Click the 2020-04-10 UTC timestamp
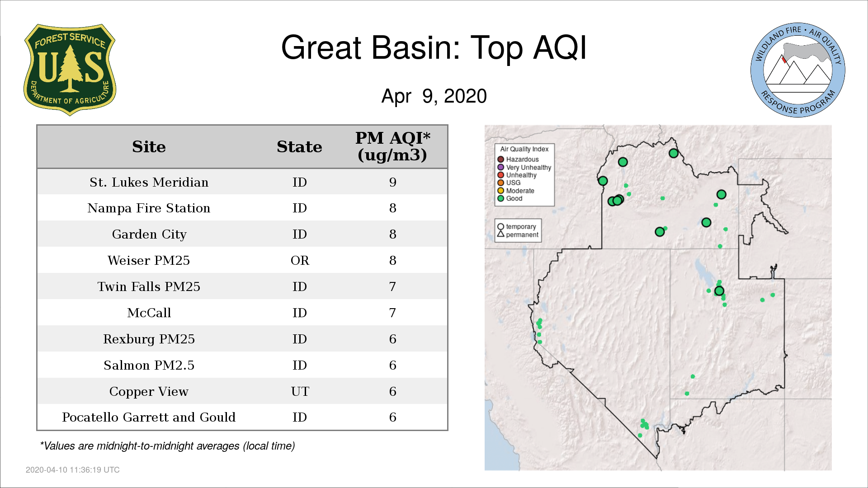Image resolution: width=868 pixels, height=488 pixels. pyautogui.click(x=72, y=470)
